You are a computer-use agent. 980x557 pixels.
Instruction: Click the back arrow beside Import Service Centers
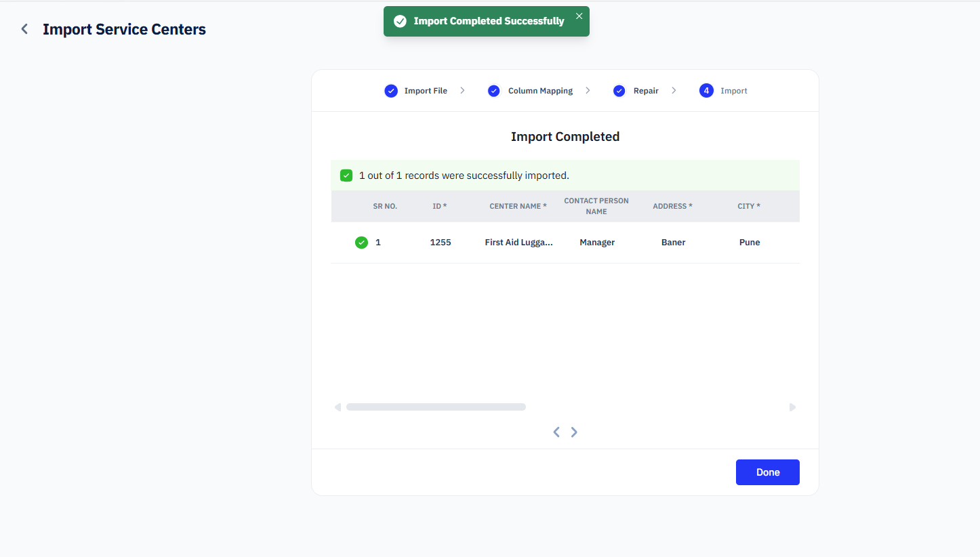24,29
